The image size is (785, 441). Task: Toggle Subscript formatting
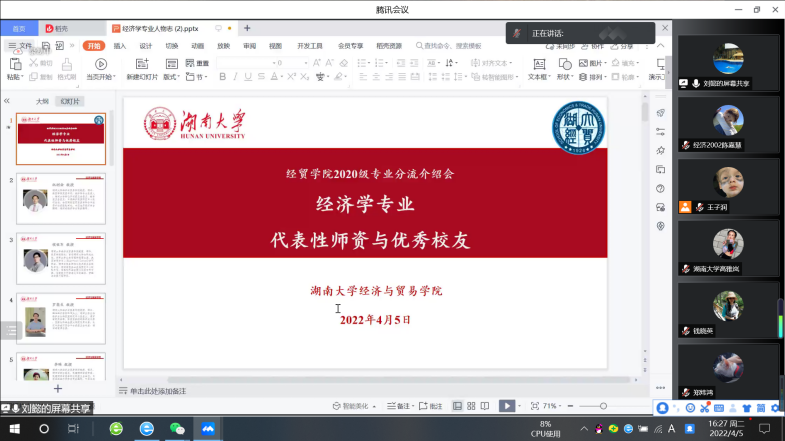pyautogui.click(x=304, y=77)
